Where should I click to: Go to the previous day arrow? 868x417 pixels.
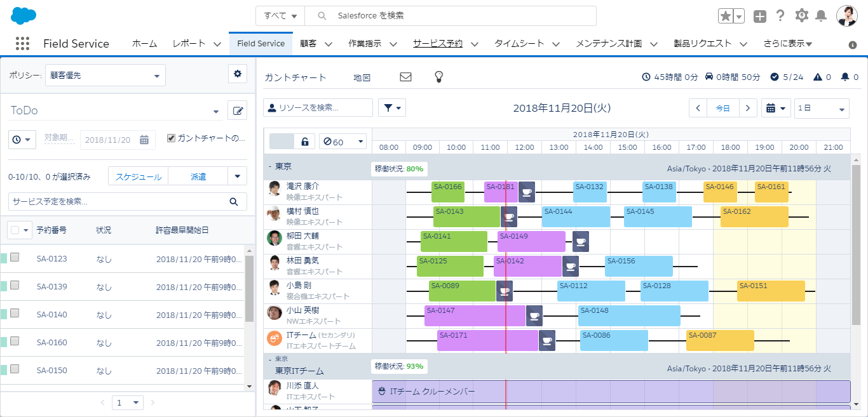pos(698,108)
